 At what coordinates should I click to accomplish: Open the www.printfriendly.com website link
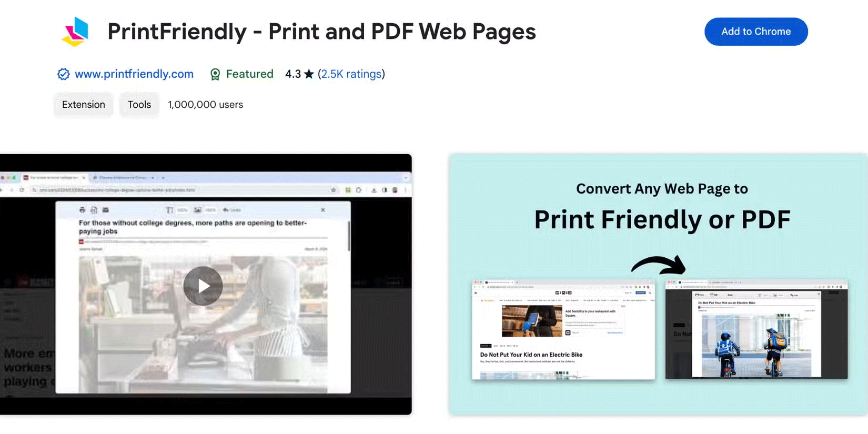(x=134, y=74)
